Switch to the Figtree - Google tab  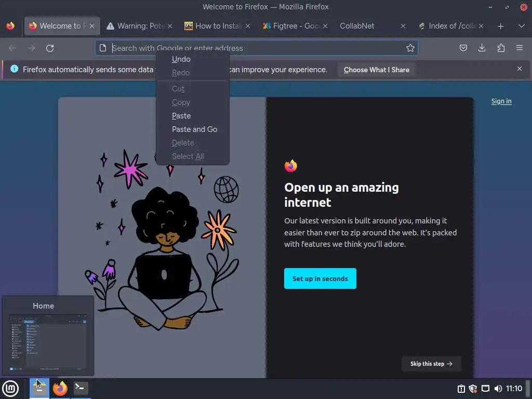point(295,26)
